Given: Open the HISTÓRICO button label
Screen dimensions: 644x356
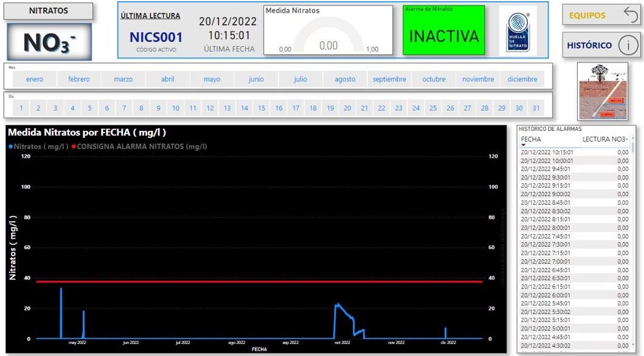Looking at the screenshot, I should 589,45.
